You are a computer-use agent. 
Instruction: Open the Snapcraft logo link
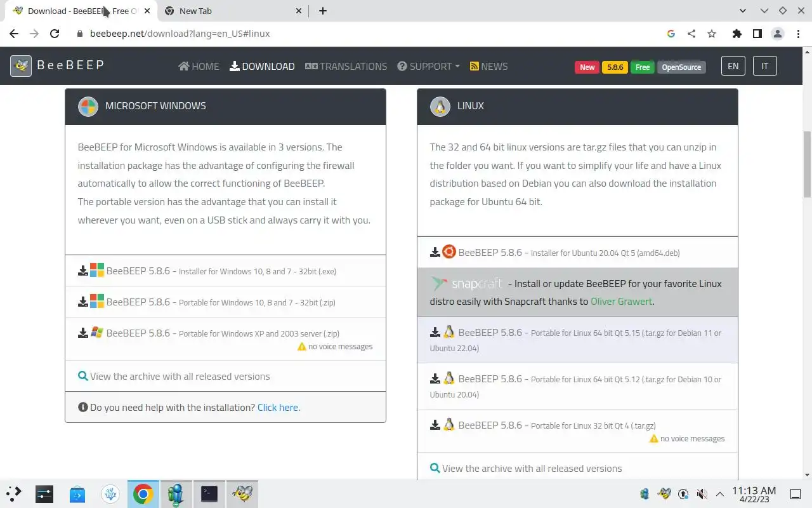(467, 283)
